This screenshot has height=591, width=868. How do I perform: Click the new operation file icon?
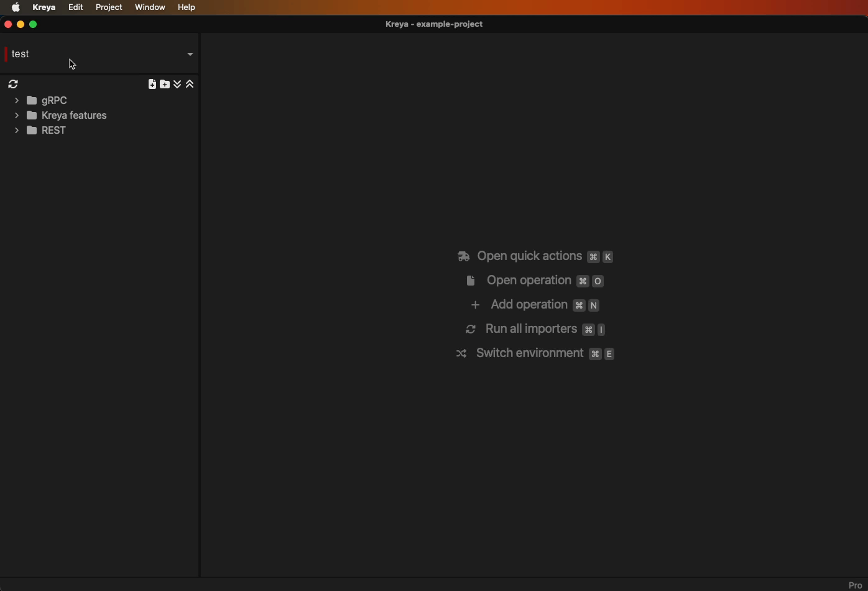click(152, 84)
